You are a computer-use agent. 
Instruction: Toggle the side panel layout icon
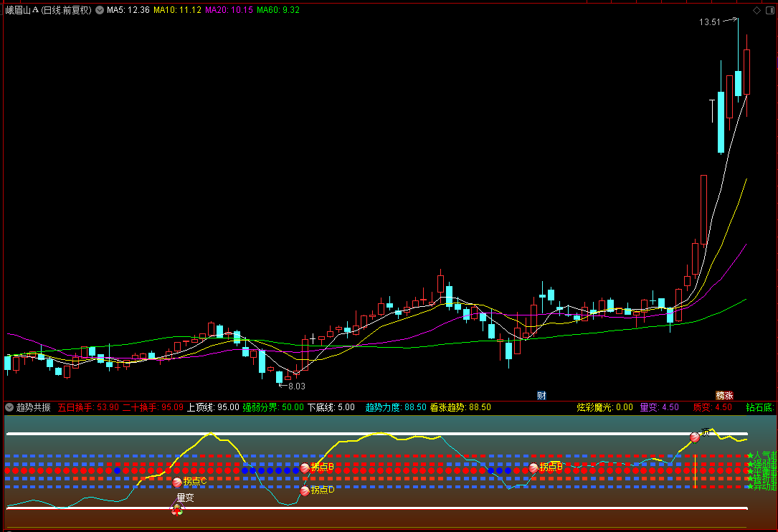tap(769, 10)
